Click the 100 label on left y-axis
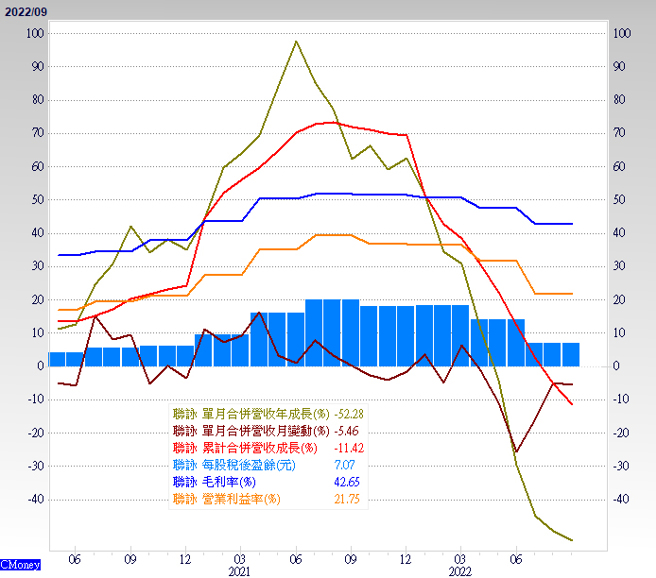The image size is (656, 578). 35,33
